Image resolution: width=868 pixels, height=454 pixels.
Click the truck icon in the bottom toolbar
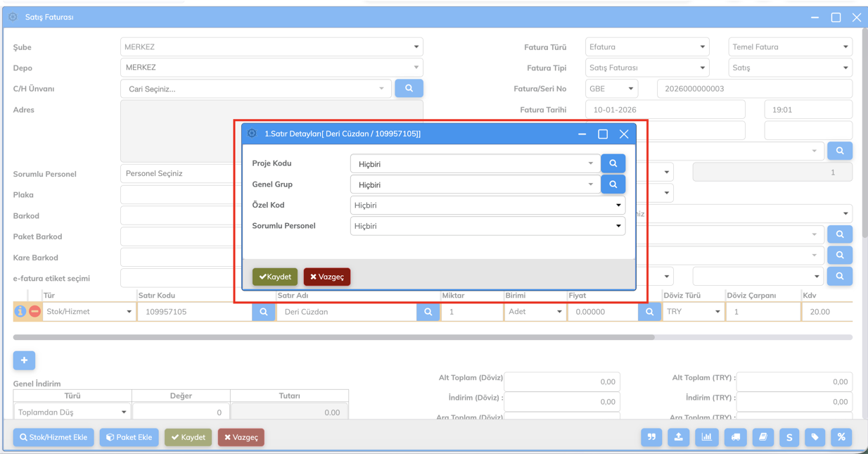tap(735, 437)
